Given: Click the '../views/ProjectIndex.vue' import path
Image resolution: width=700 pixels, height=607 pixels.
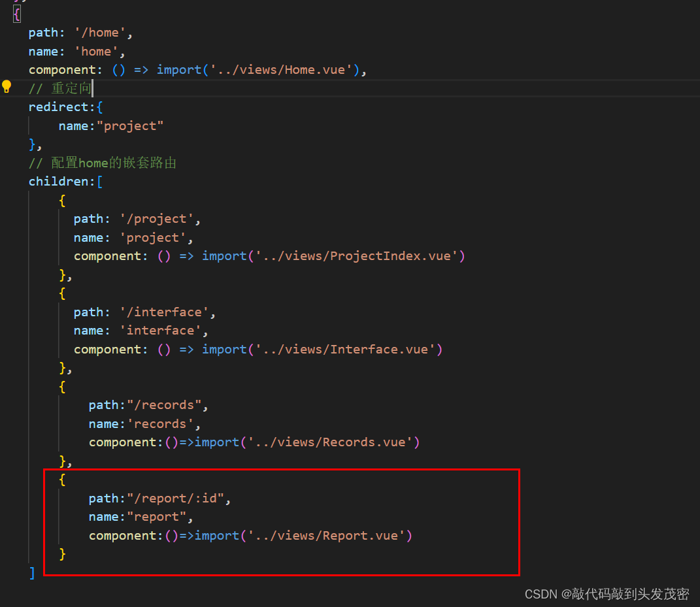Looking at the screenshot, I should click(356, 256).
